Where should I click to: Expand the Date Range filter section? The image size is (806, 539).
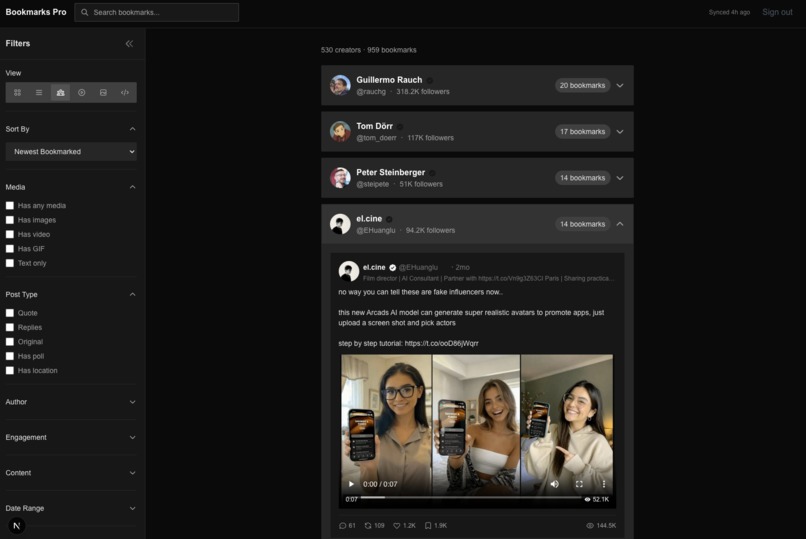133,508
